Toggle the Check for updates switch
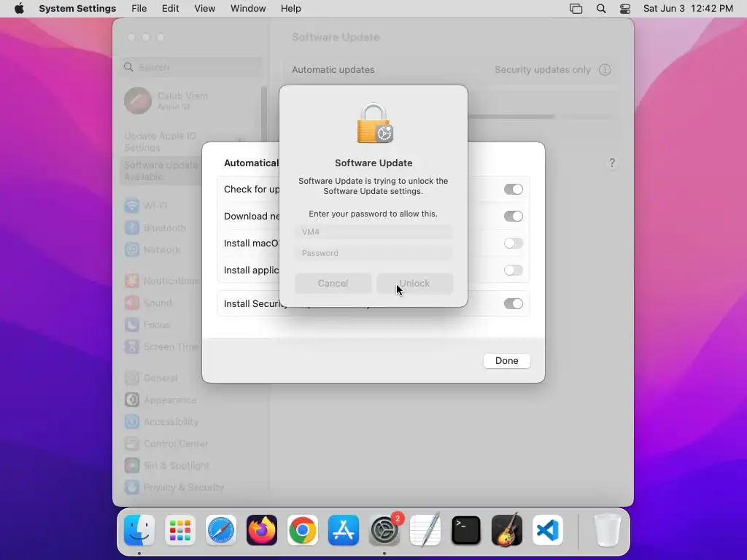The width and height of the screenshot is (747, 560). tap(514, 190)
